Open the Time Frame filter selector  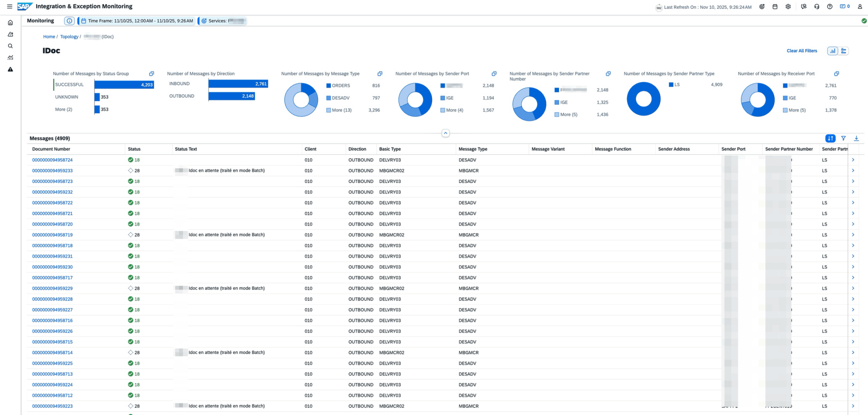pyautogui.click(x=137, y=21)
